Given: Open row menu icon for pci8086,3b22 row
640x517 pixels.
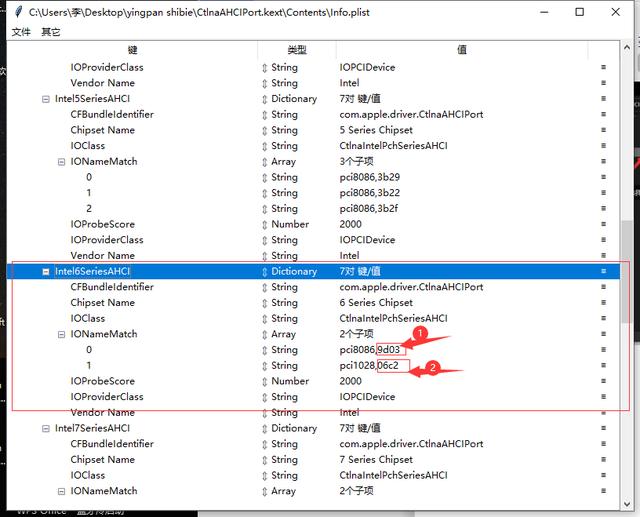Looking at the screenshot, I should [603, 193].
